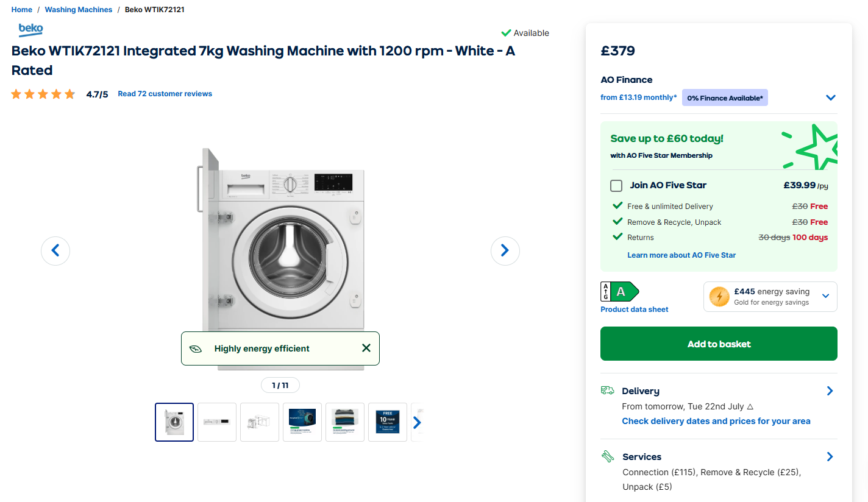Go to the previous product image
The height and width of the screenshot is (502, 868).
coord(55,250)
